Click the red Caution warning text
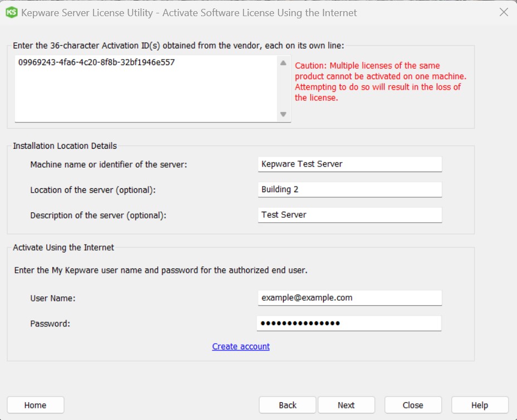 (381, 82)
